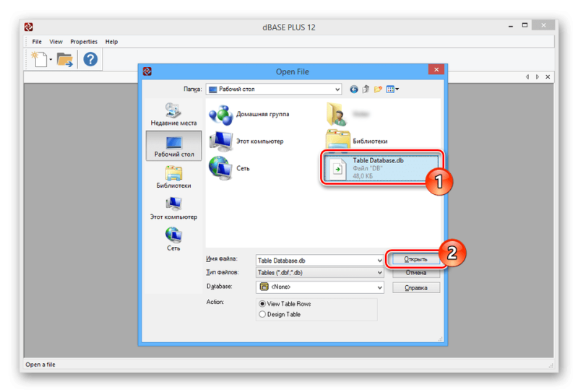578x392 pixels.
Task: Expand the Имя файла dropdown arrow
Action: click(x=380, y=261)
